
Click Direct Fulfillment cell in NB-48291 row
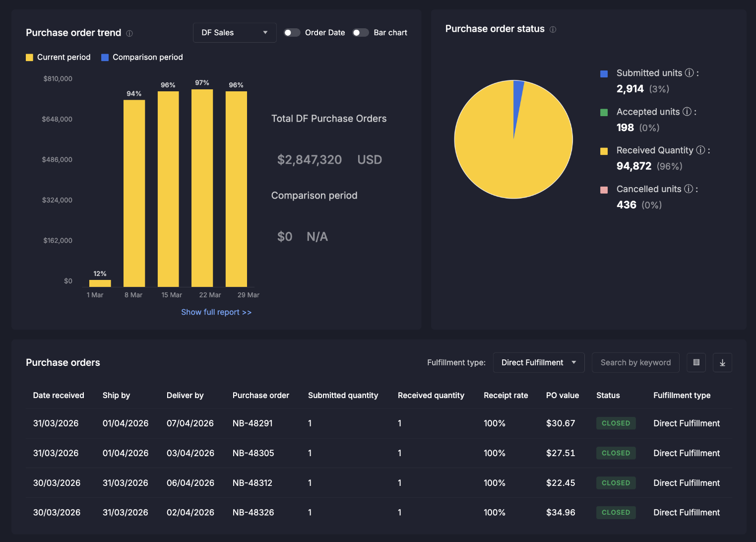point(687,423)
